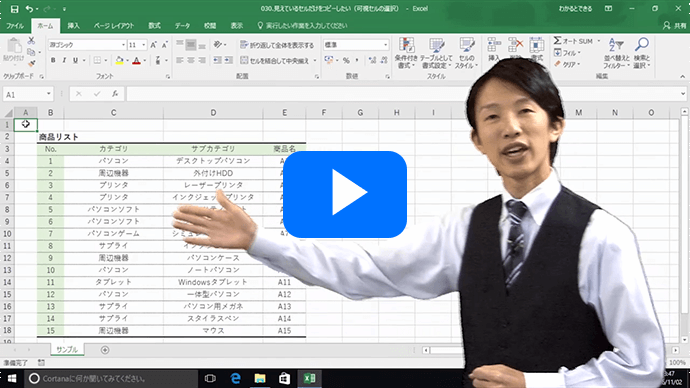The height and width of the screenshot is (388, 690).
Task: Open the conditional formatting icon
Action: click(x=406, y=53)
